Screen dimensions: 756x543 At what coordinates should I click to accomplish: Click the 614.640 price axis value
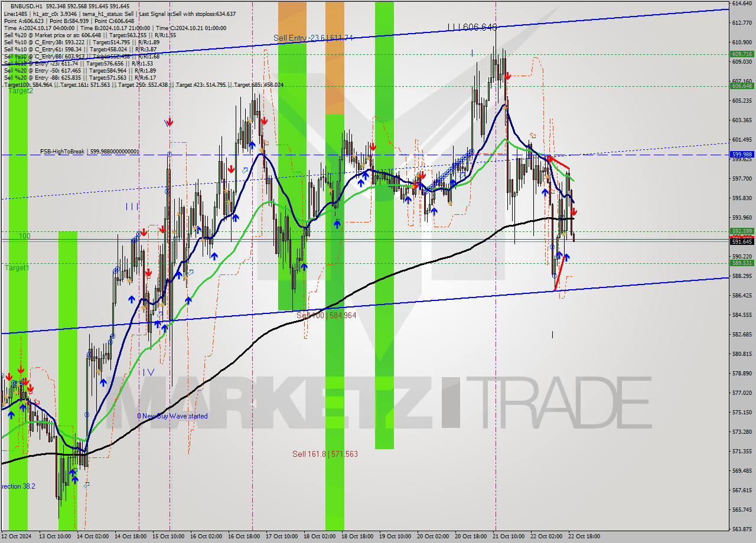tap(742, 4)
